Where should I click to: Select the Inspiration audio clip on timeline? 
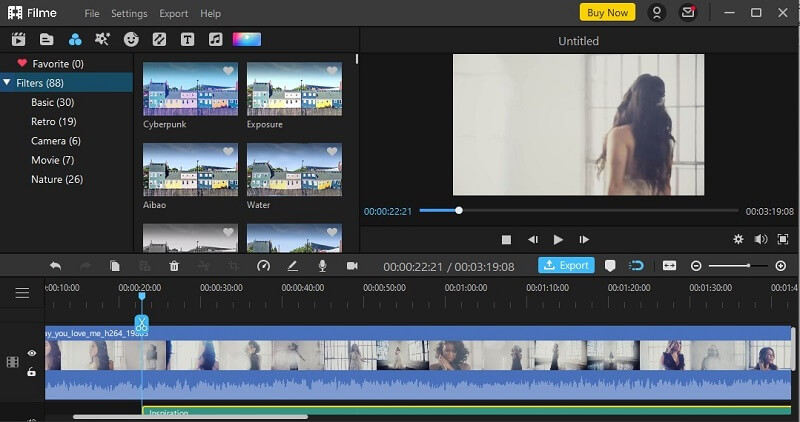pyautogui.click(x=466, y=411)
